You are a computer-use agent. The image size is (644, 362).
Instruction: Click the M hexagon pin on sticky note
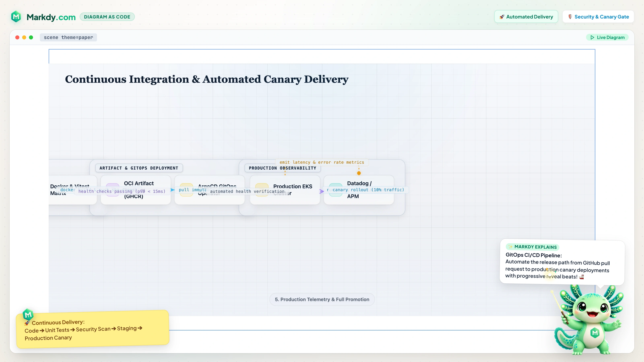[28, 315]
